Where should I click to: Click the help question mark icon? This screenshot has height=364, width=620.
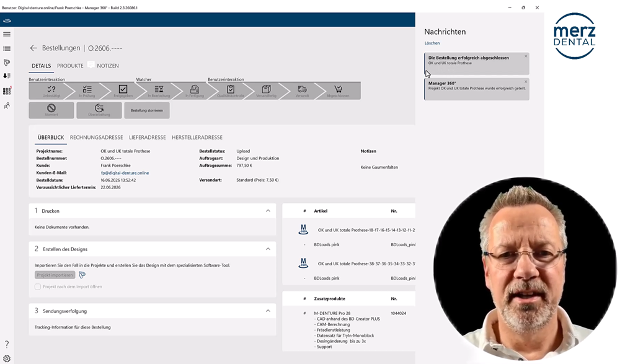click(x=7, y=344)
